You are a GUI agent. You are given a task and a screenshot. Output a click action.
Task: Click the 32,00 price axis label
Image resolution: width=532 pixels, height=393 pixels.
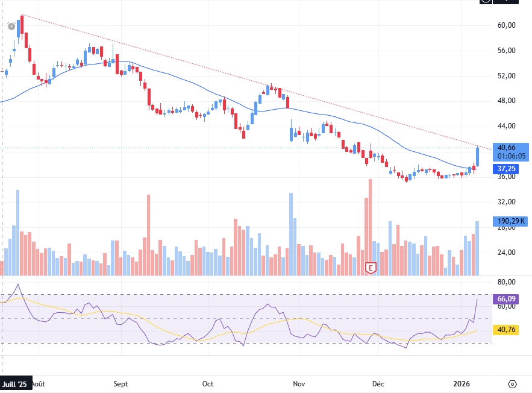(506, 202)
